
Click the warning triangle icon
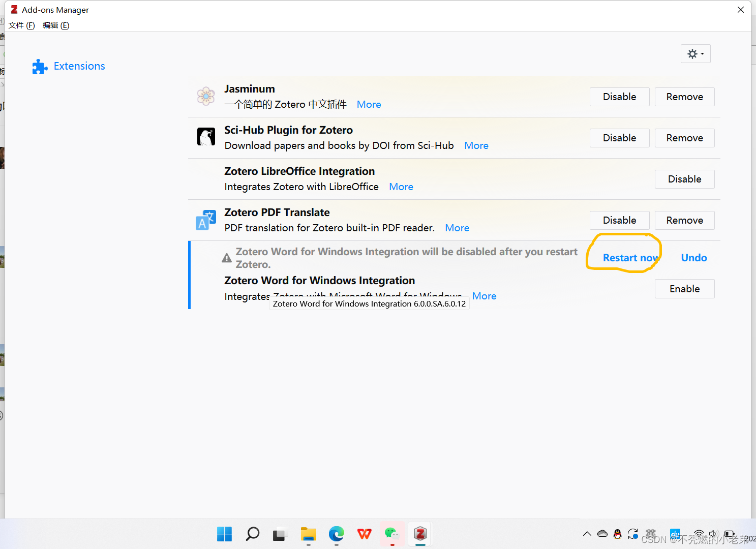(x=227, y=258)
